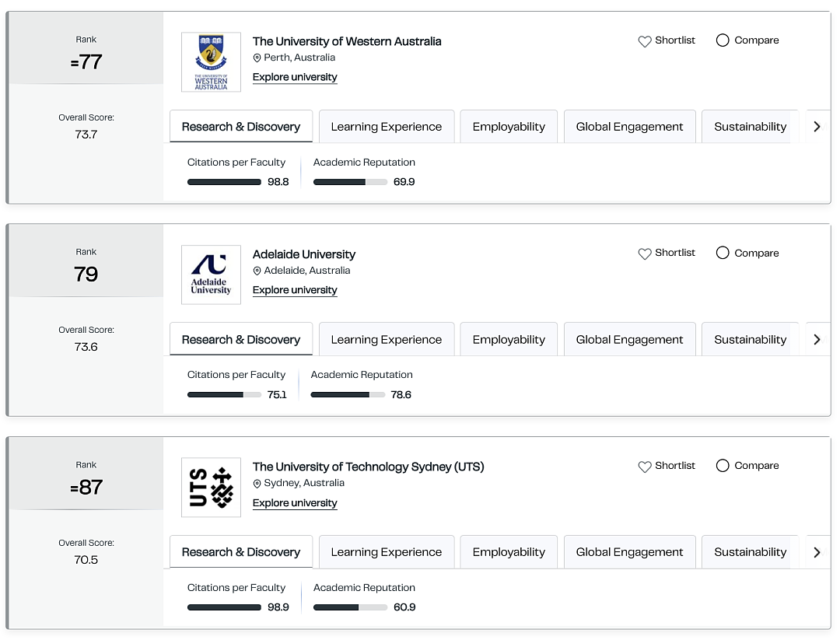Select Learning Experience tab for UTS
Screen dimensions: 840x640
coord(387,551)
